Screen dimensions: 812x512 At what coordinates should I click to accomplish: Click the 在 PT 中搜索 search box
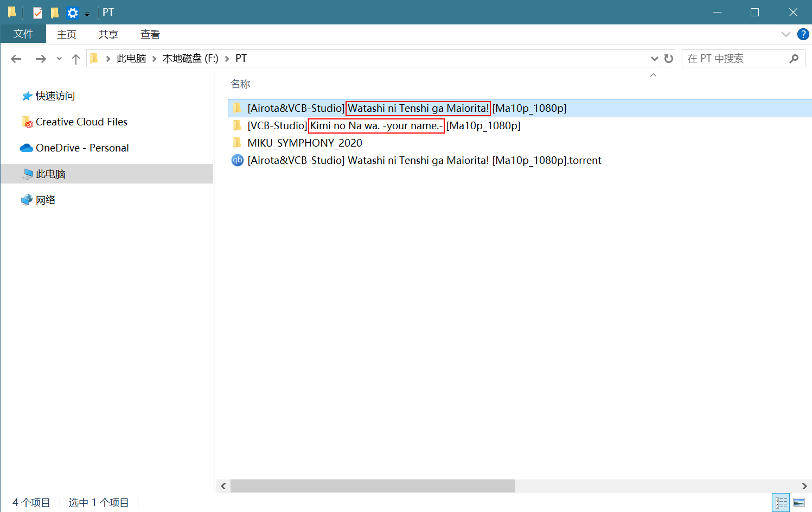click(x=736, y=59)
